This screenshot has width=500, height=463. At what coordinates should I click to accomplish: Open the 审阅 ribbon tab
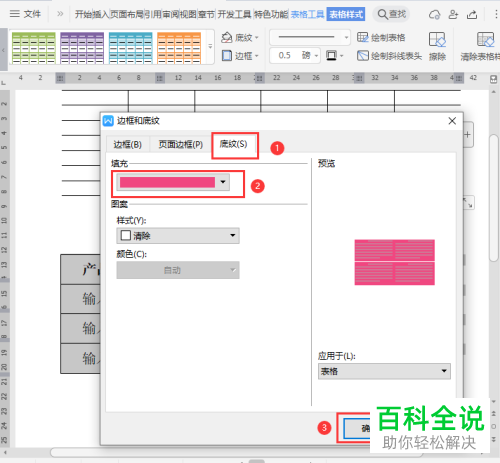point(171,14)
